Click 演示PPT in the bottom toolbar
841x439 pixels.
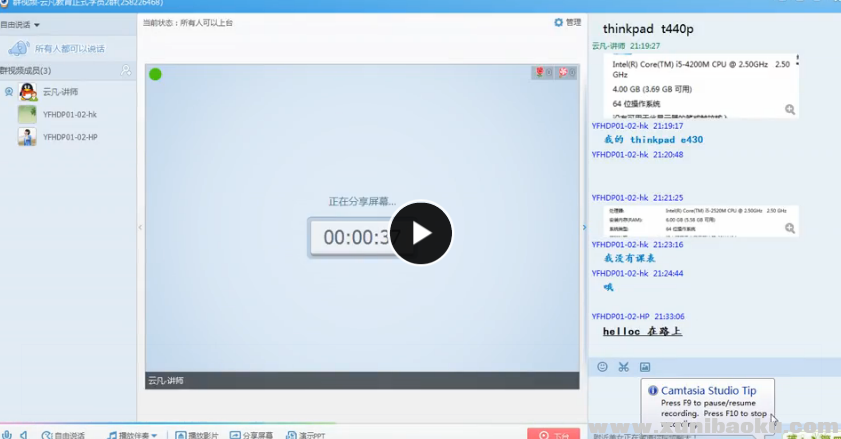(305, 435)
